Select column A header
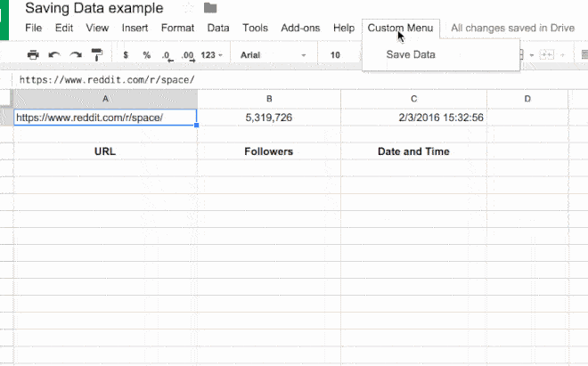Screen dimensions: 588x366 click(105, 99)
